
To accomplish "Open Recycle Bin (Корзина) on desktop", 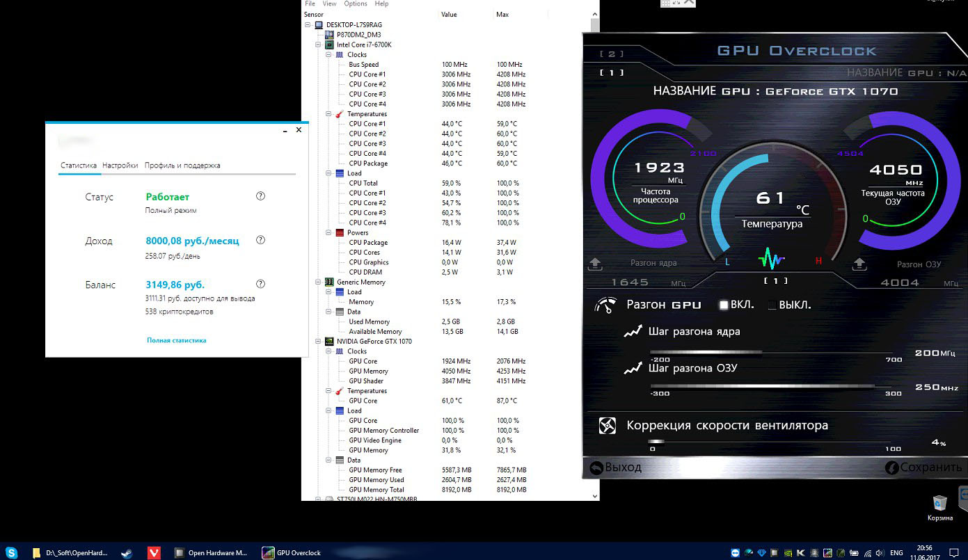I will pos(939,504).
